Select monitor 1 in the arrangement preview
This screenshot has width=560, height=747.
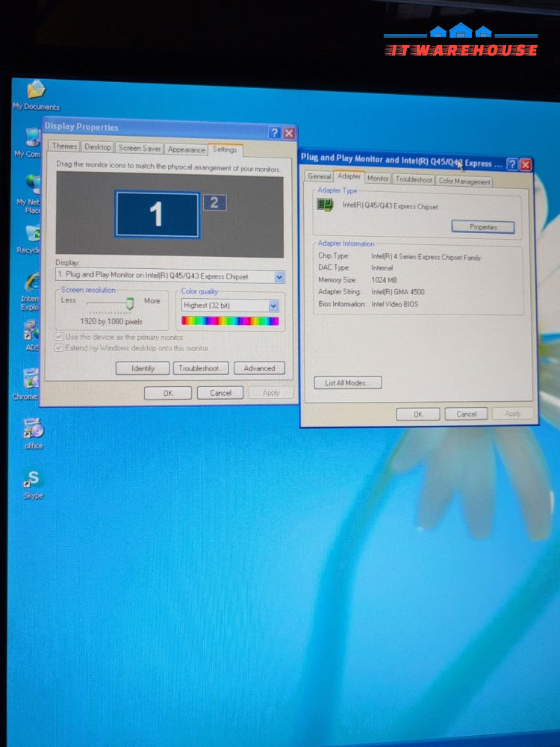tap(157, 214)
